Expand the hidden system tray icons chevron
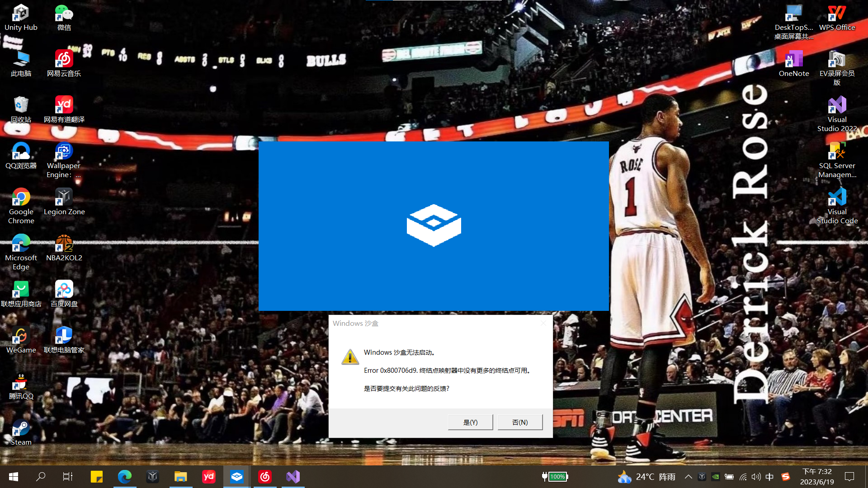Image resolution: width=868 pixels, height=488 pixels. [688, 476]
